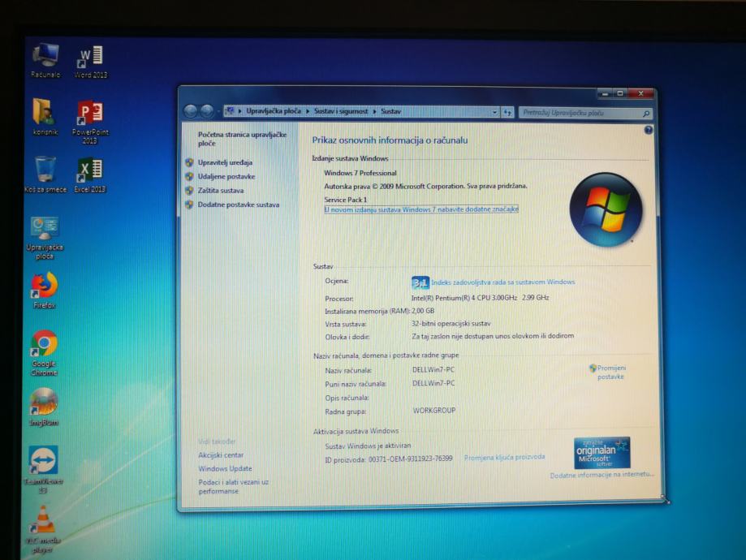The width and height of the screenshot is (746, 560).
Task: Launch Google Chrome from the desktop
Action: click(45, 352)
